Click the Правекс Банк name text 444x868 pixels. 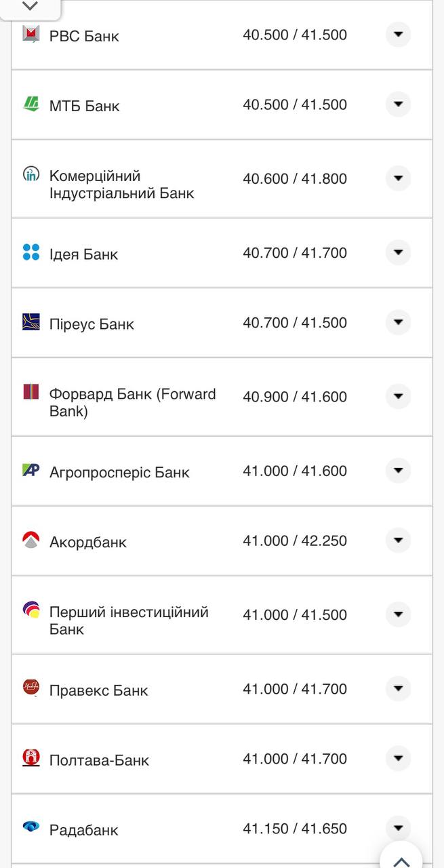pyautogui.click(x=98, y=690)
